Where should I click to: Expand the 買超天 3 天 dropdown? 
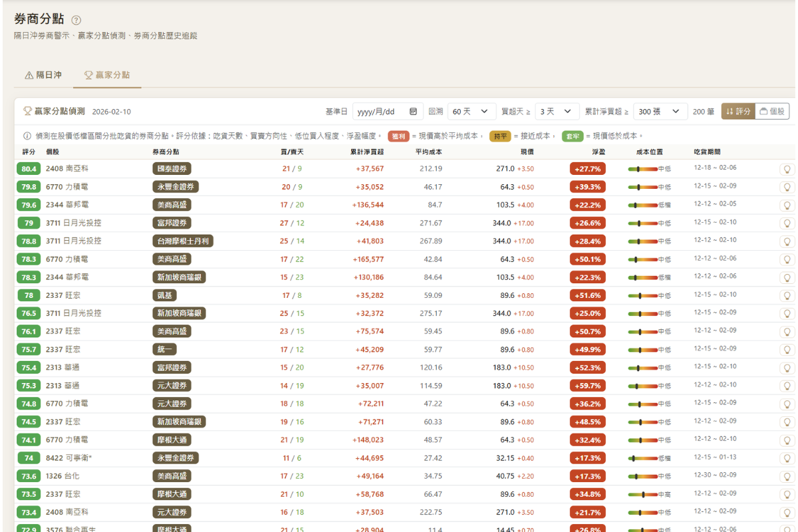(557, 112)
